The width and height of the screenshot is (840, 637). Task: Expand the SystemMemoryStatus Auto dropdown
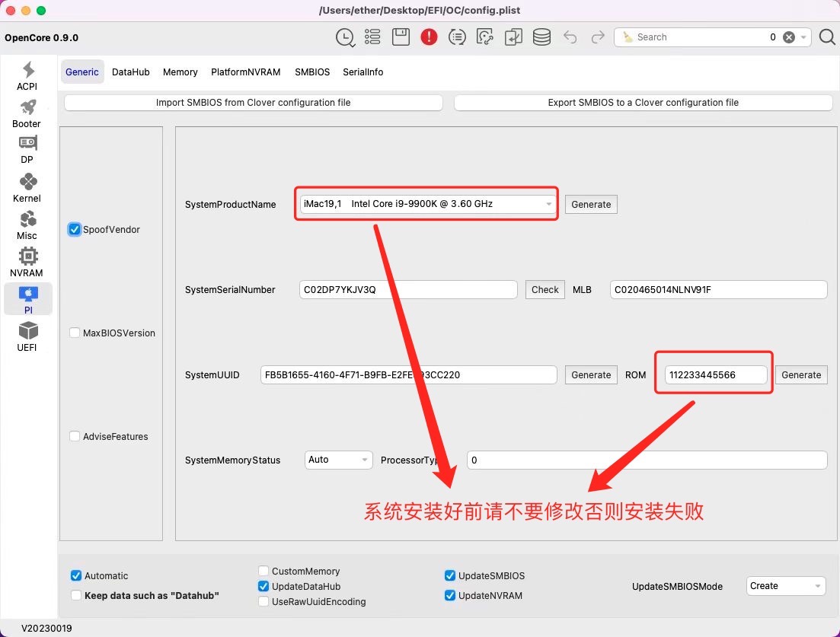(338, 460)
